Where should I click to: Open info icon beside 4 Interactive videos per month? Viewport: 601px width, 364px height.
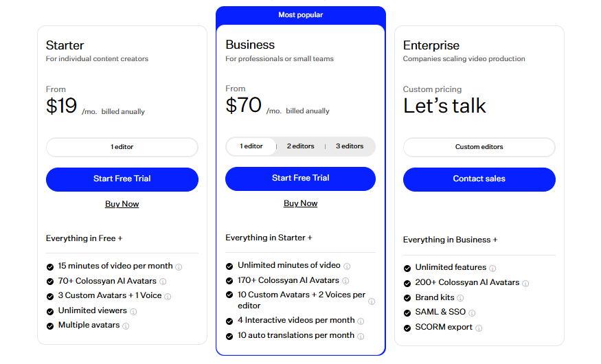pyautogui.click(x=361, y=321)
